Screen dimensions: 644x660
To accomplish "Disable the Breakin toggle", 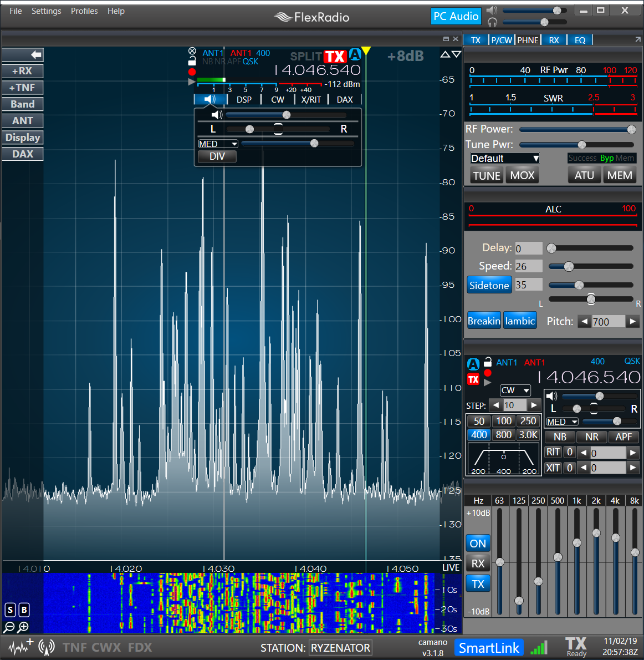I will [x=484, y=321].
